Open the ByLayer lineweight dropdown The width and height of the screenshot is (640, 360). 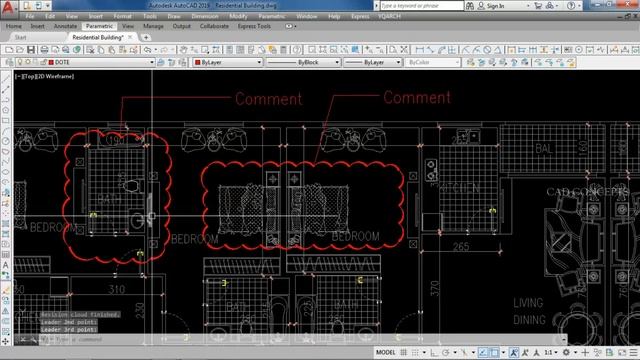click(398, 62)
